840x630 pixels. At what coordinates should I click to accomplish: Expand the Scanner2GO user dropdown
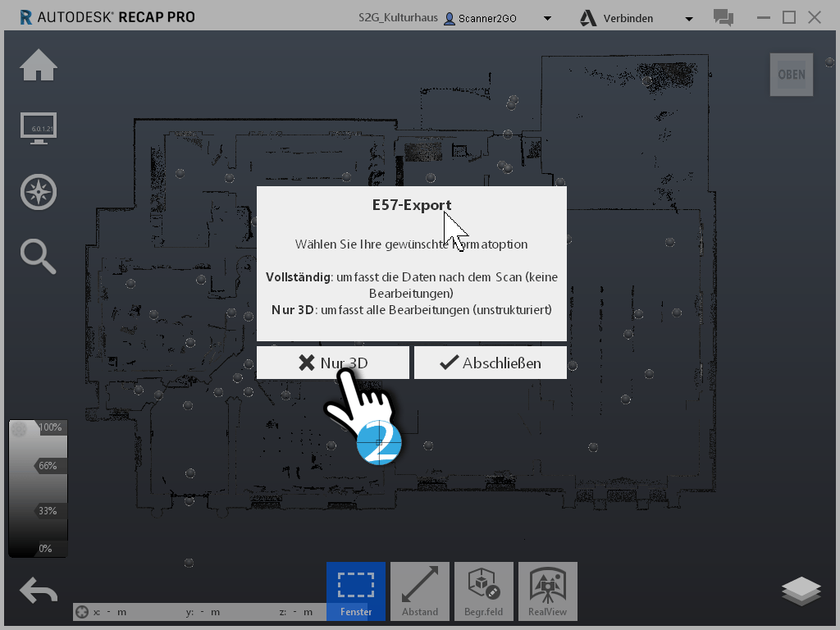pyautogui.click(x=547, y=18)
